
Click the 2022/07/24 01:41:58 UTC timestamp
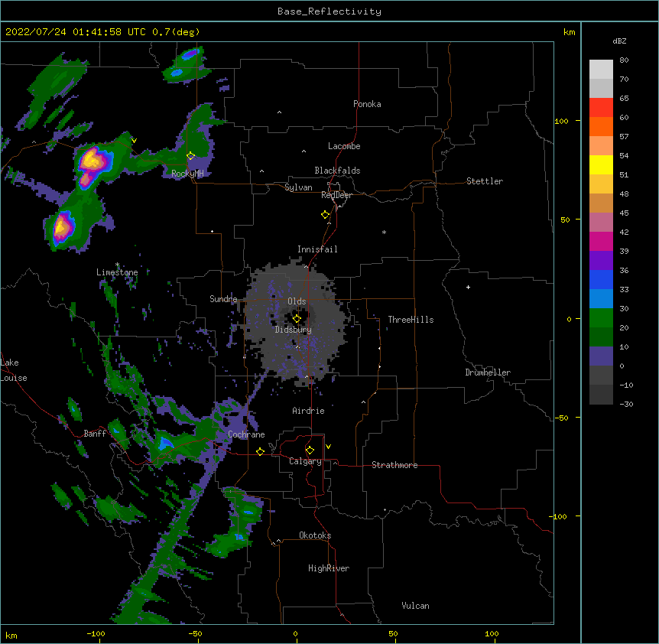(x=76, y=32)
